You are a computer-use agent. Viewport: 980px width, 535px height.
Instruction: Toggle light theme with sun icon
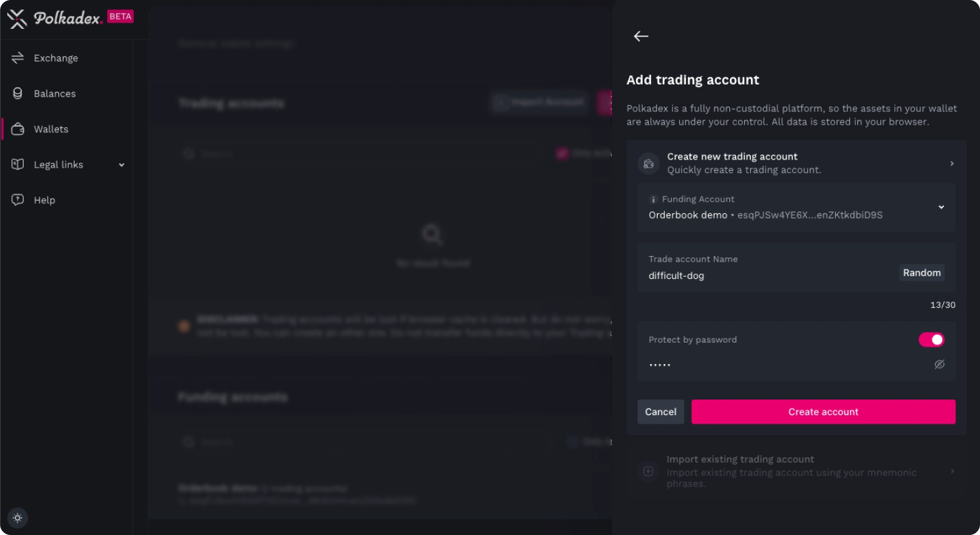tap(17, 518)
